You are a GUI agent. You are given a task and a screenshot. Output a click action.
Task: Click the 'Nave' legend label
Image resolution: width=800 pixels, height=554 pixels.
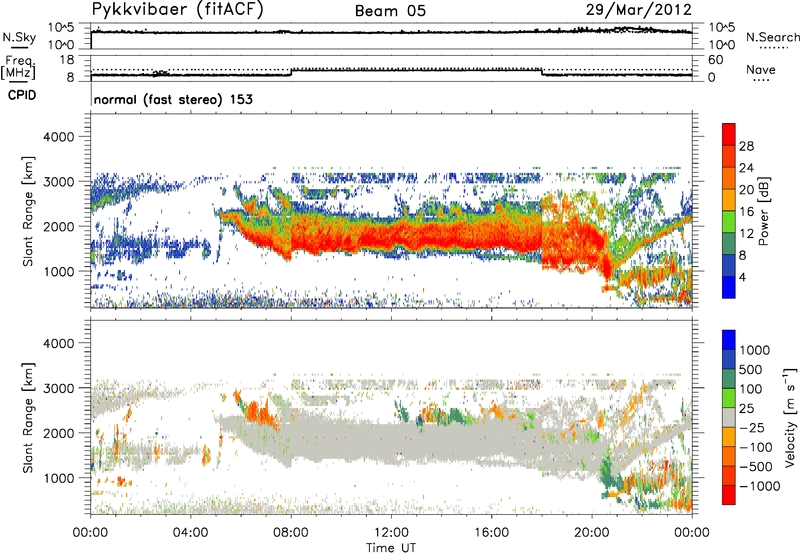pos(761,70)
